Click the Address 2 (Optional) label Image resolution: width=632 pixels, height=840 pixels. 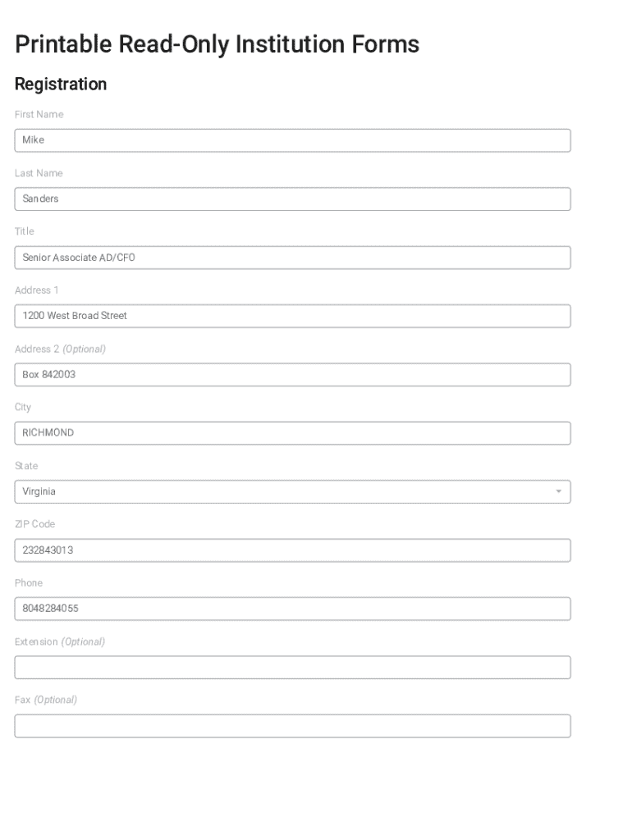60,349
